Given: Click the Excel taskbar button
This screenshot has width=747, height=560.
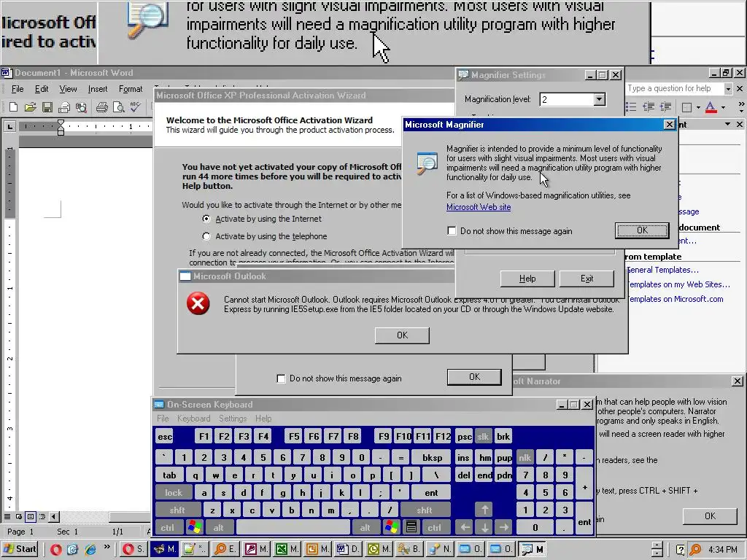Looking at the screenshot, I should click(287, 549).
